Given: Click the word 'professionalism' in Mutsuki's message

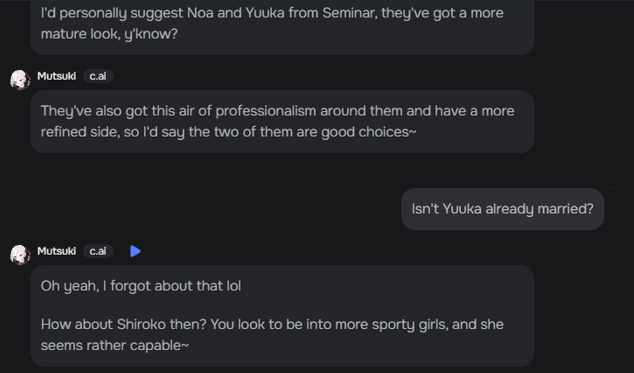Looking at the screenshot, I should tap(266, 111).
